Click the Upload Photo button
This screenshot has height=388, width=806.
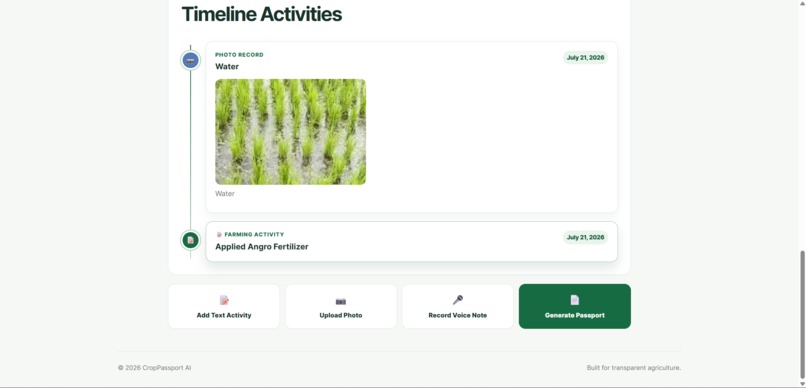341,306
